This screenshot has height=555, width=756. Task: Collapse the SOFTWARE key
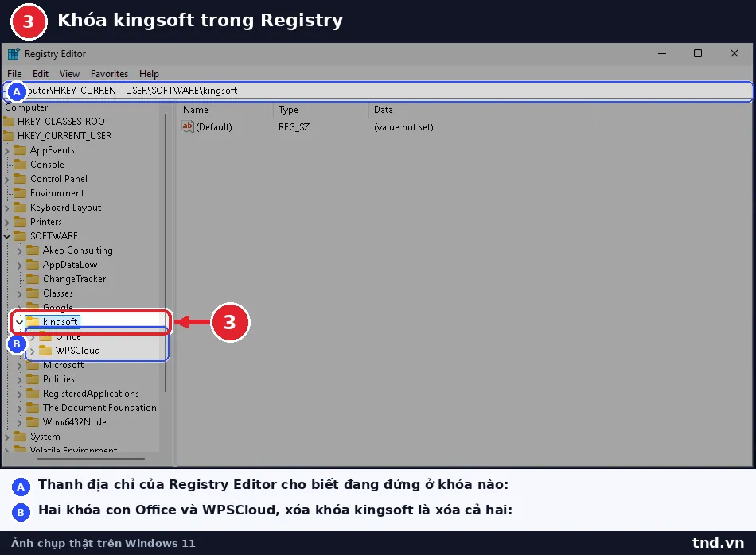tap(6, 236)
